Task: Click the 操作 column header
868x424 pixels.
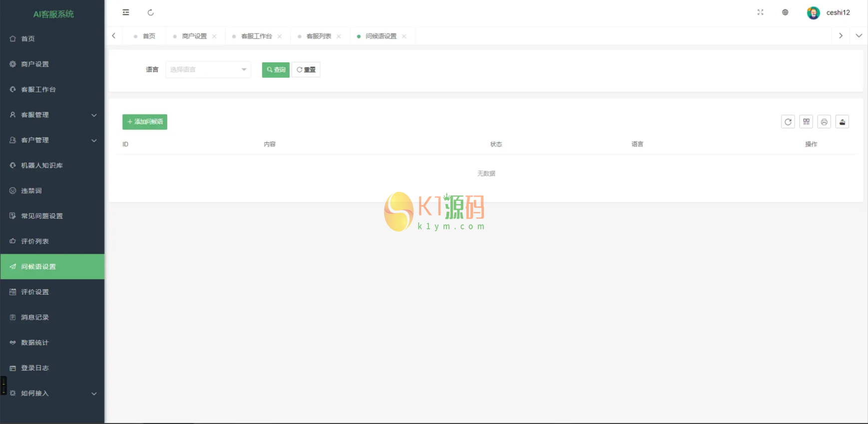Action: [x=811, y=144]
